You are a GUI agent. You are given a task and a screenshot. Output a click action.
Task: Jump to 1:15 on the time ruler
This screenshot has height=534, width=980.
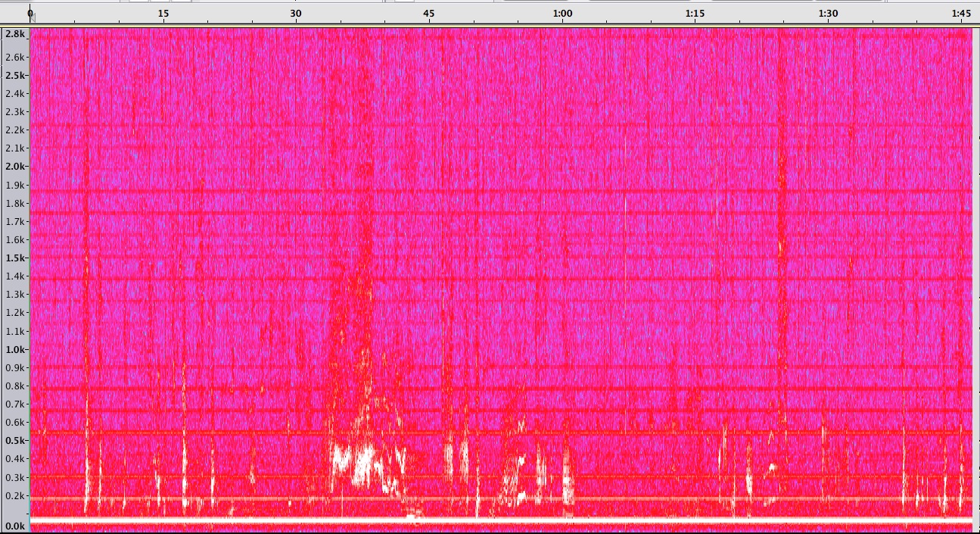pos(695,14)
